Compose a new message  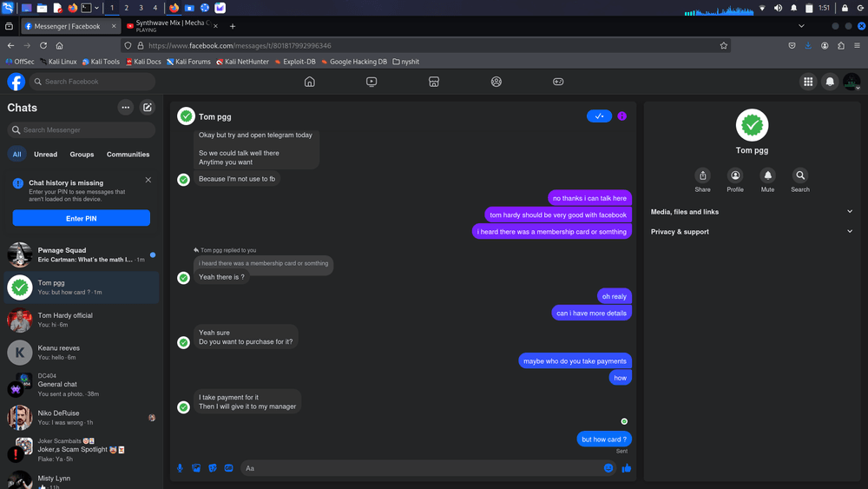[x=148, y=108]
